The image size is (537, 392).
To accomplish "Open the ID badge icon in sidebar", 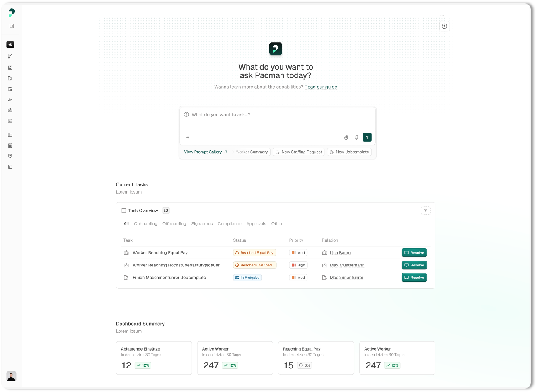I will click(x=10, y=110).
